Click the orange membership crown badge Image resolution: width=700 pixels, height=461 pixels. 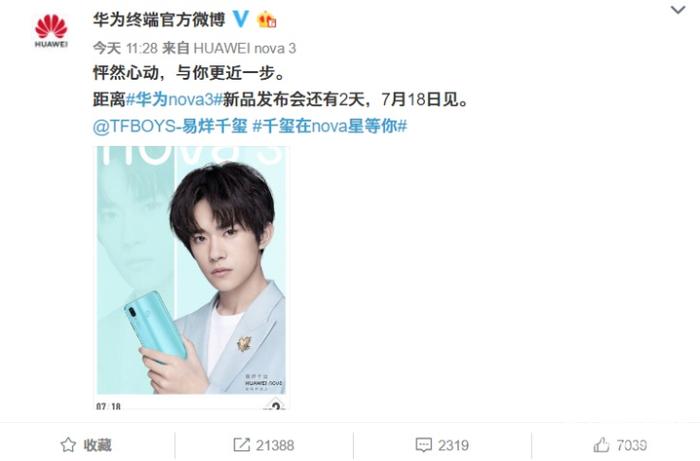click(267, 19)
